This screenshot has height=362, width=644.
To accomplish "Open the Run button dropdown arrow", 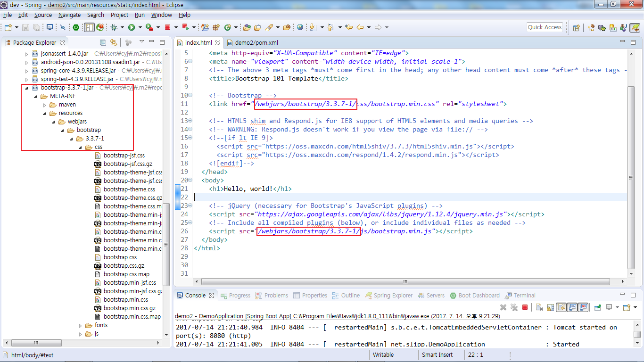I will (139, 27).
